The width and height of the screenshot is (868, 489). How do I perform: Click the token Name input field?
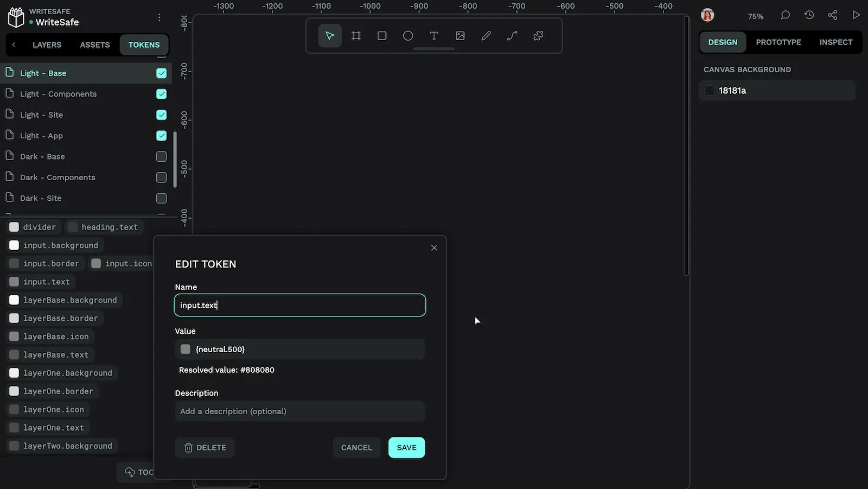[300, 305]
